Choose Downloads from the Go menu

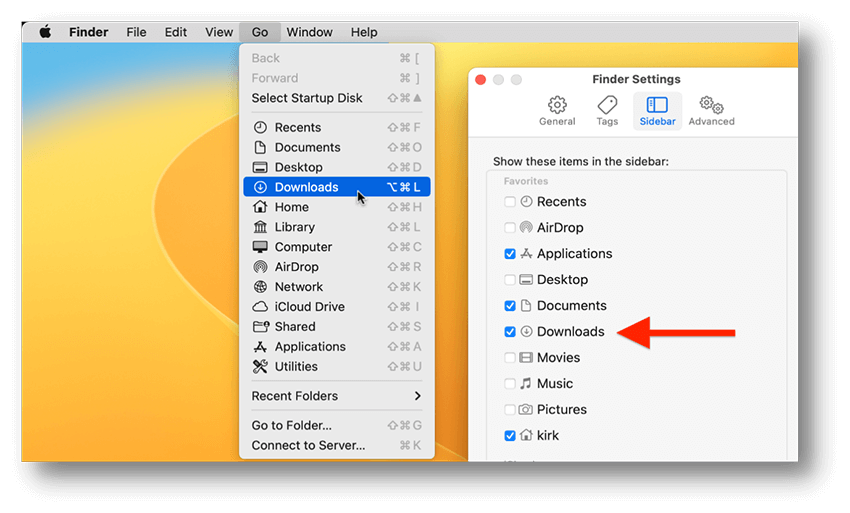coord(306,187)
